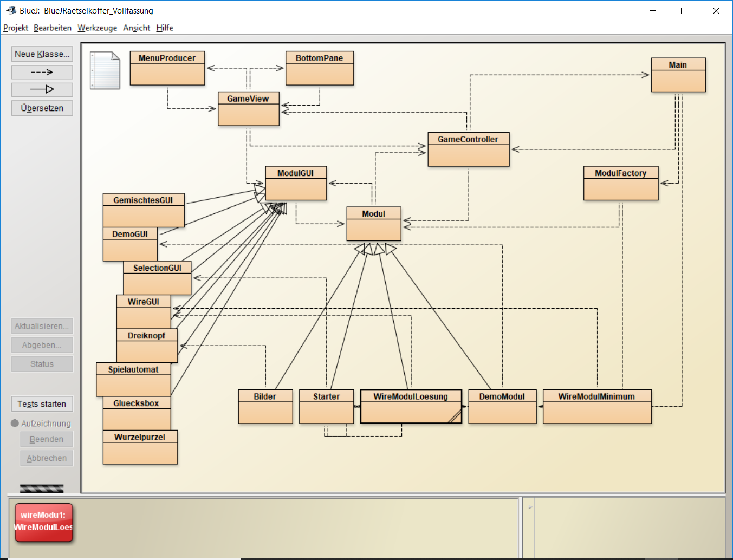Select the solid inheritance-arrow tool
Viewport: 733px width, 560px height.
42,89
